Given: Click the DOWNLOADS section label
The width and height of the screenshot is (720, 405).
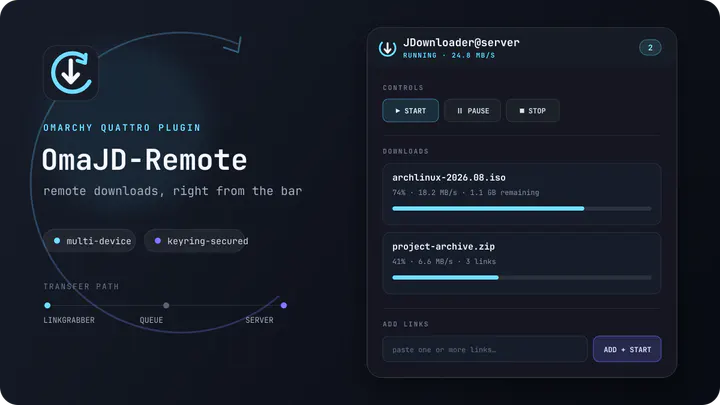Looking at the screenshot, I should pos(405,152).
